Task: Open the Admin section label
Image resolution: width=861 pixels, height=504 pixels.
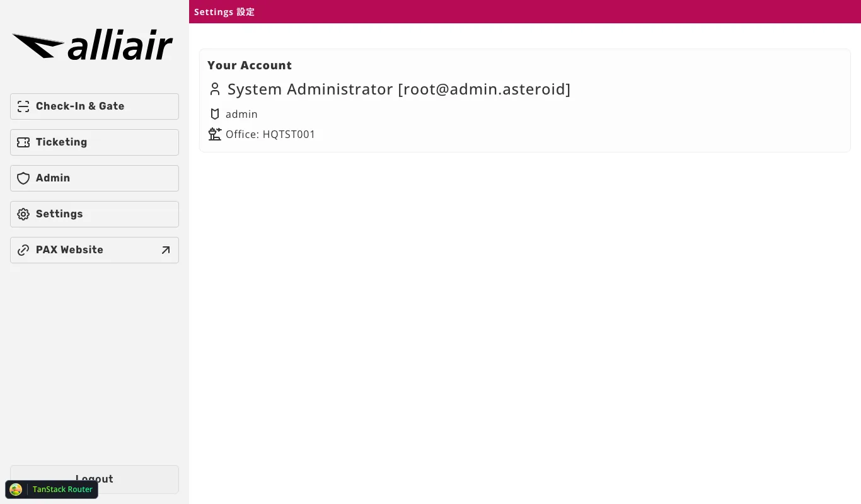Action: [53, 178]
